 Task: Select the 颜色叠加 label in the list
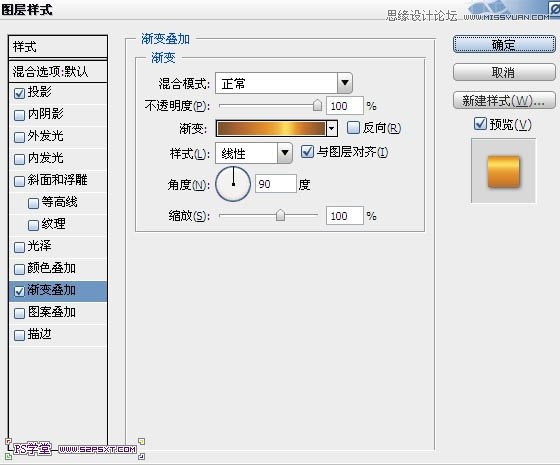coord(51,268)
